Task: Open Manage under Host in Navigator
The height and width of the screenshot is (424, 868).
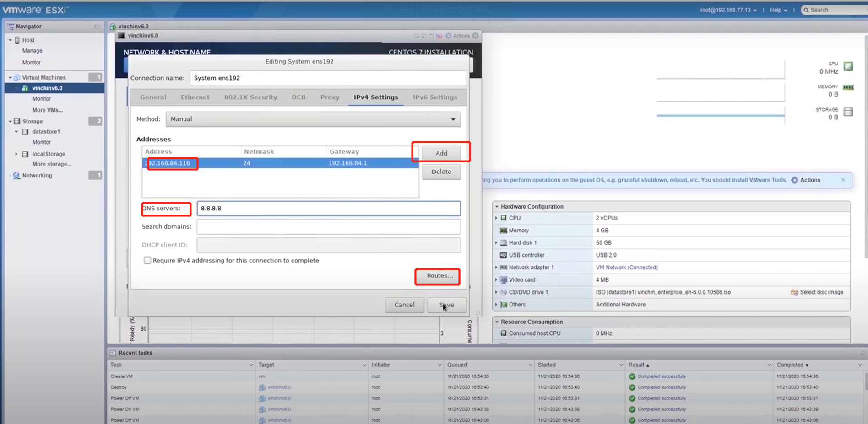Action: point(32,51)
